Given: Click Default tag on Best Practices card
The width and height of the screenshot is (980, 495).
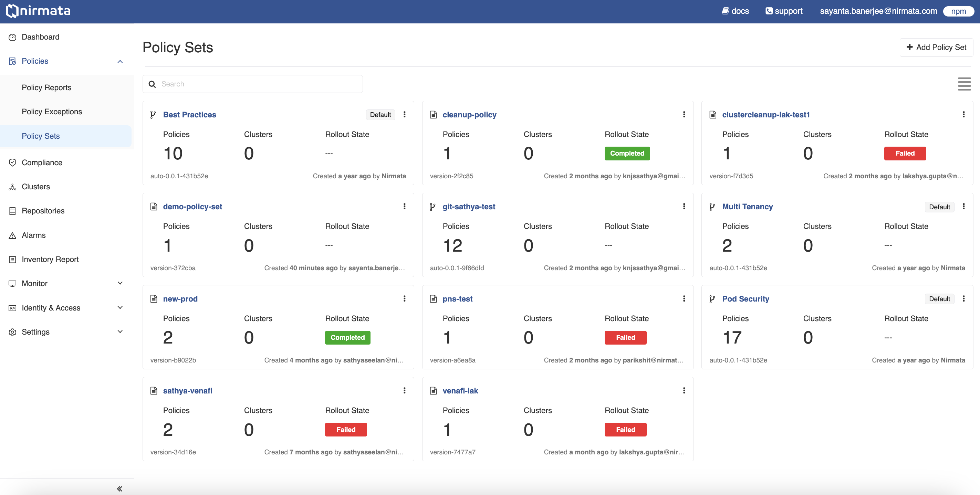Looking at the screenshot, I should (x=380, y=115).
